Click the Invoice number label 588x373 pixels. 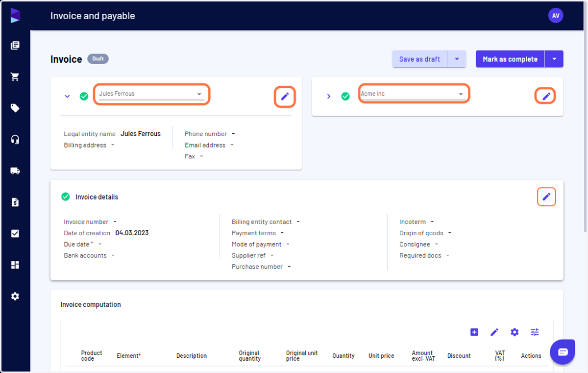[x=86, y=222]
